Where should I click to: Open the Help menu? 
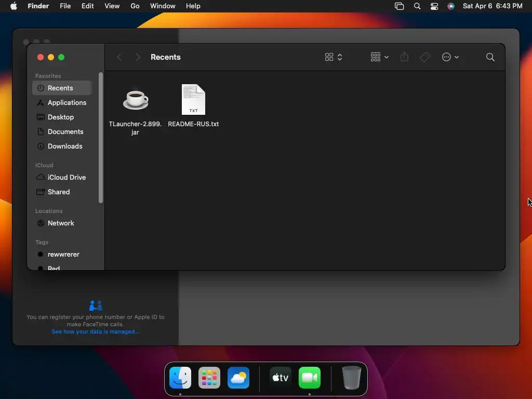click(x=193, y=6)
